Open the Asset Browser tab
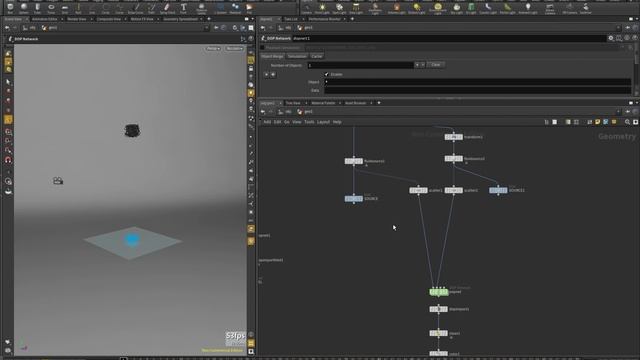This screenshot has height=360, width=640. pos(356,103)
